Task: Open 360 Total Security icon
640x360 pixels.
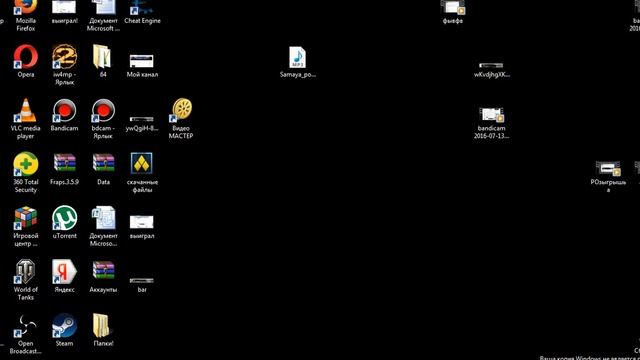Action: tap(26, 172)
